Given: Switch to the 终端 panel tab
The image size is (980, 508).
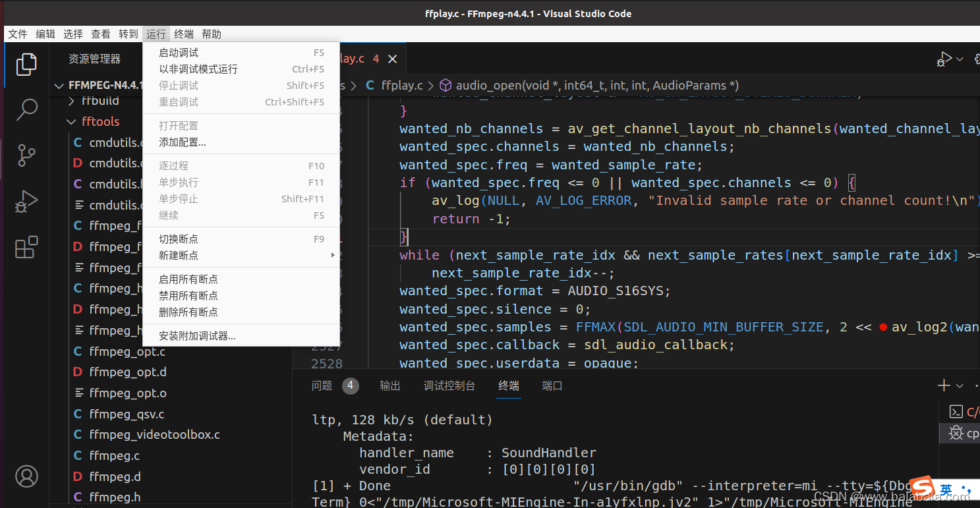Looking at the screenshot, I should (509, 385).
